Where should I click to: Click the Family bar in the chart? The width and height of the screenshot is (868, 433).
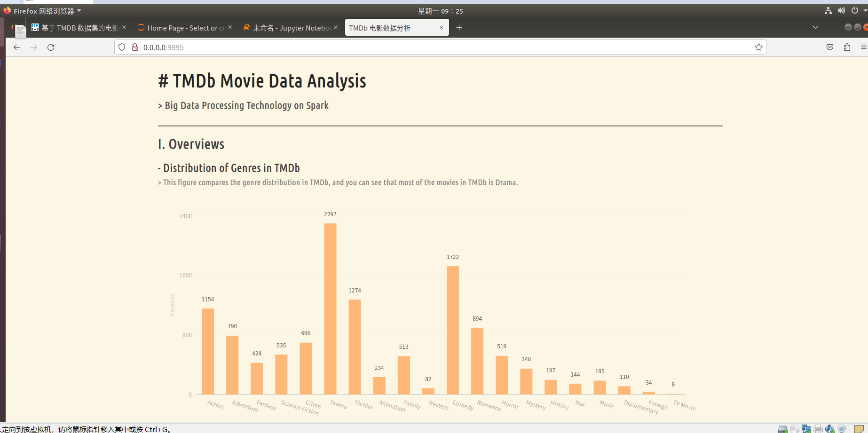click(404, 375)
